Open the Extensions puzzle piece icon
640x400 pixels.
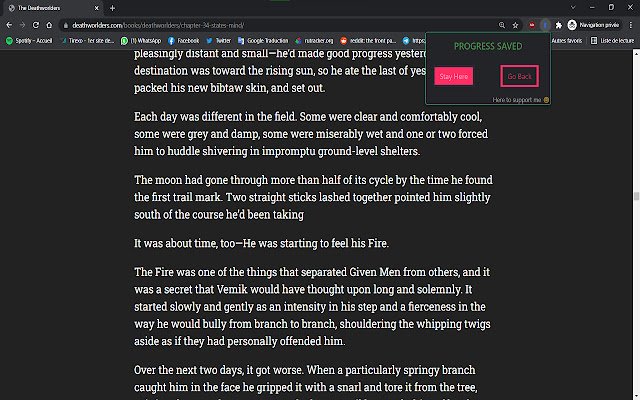pos(558,25)
